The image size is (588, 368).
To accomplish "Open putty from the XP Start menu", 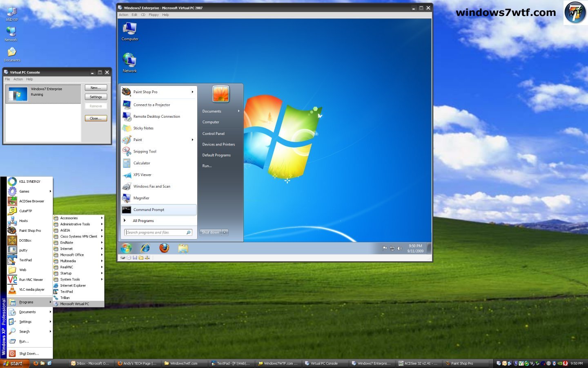I will 29,250.
